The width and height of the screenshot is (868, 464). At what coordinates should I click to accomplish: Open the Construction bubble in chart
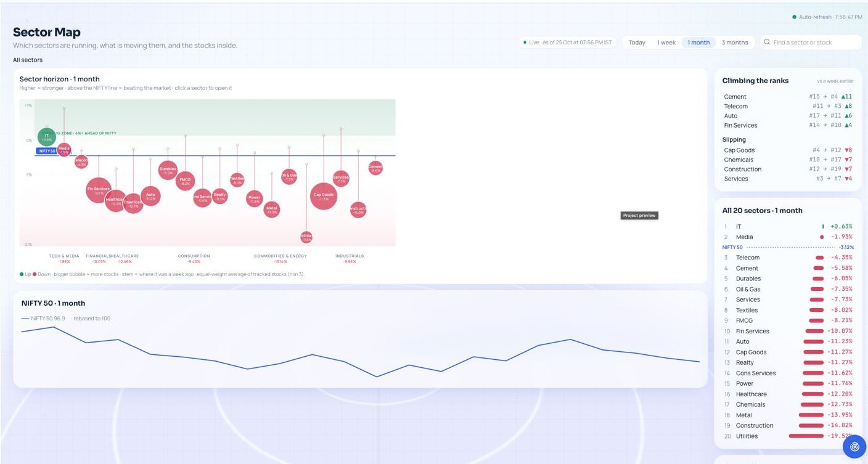tap(358, 210)
